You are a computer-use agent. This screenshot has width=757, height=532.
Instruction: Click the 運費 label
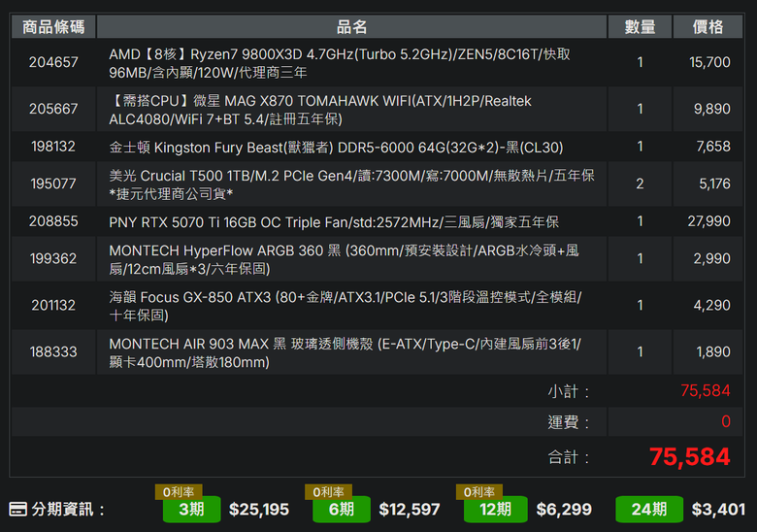(568, 422)
